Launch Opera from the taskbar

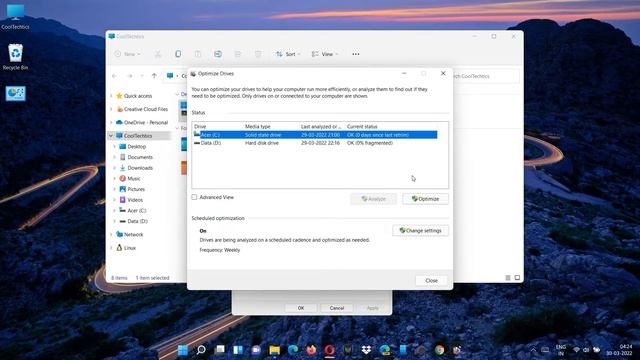coord(330,350)
